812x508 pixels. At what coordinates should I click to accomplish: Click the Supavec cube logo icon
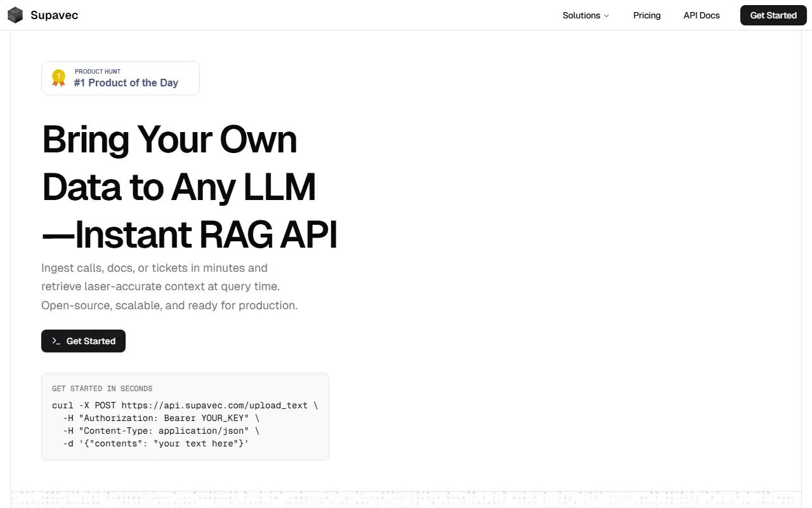(15, 15)
